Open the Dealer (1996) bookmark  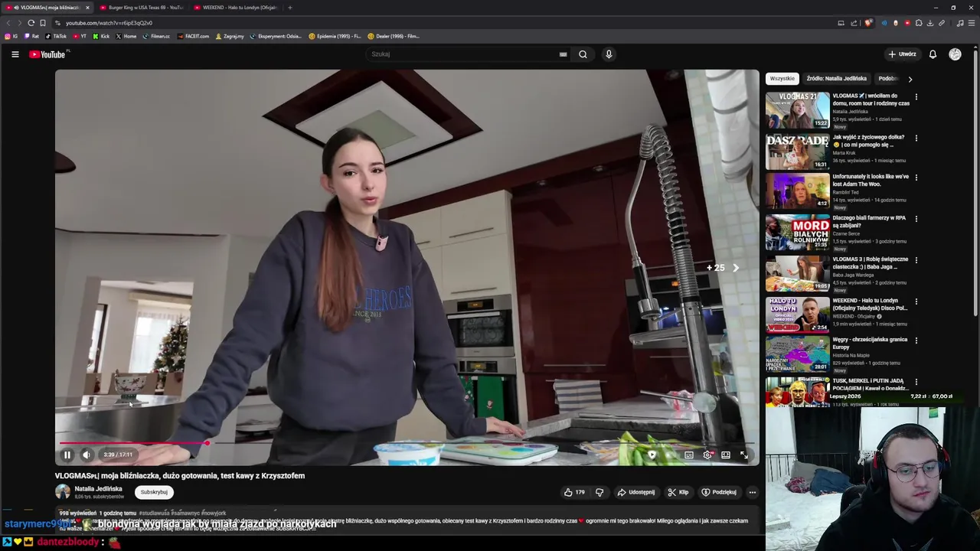(394, 36)
